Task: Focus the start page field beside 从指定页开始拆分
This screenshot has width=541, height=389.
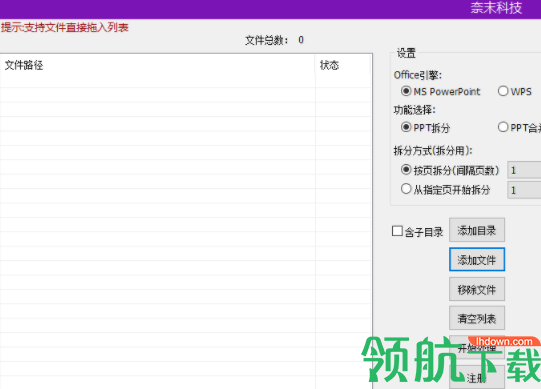Action: [x=524, y=190]
